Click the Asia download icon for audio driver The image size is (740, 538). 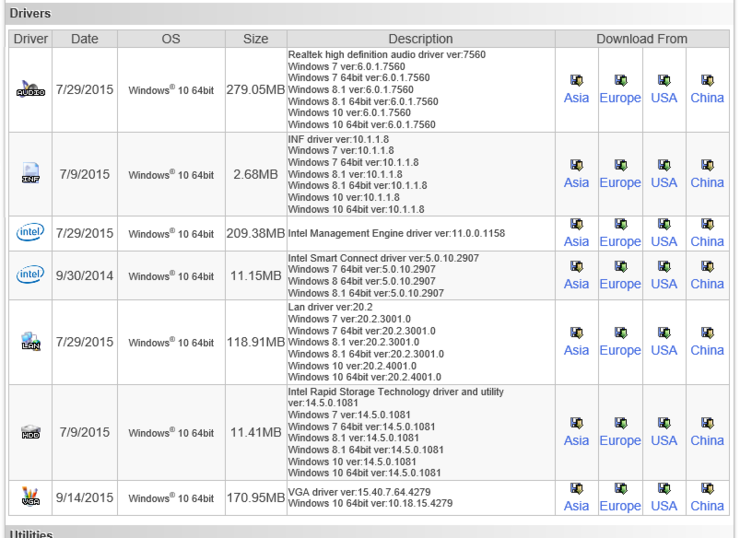tap(576, 80)
